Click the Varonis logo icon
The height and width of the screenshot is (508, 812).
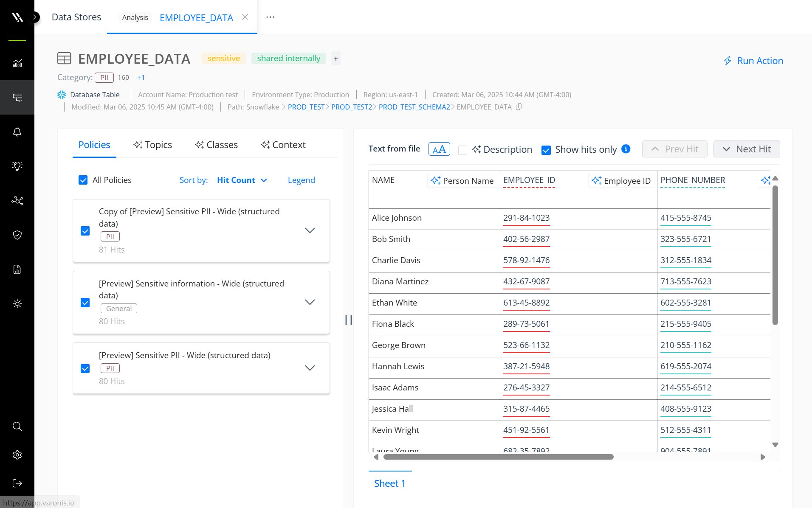17,17
